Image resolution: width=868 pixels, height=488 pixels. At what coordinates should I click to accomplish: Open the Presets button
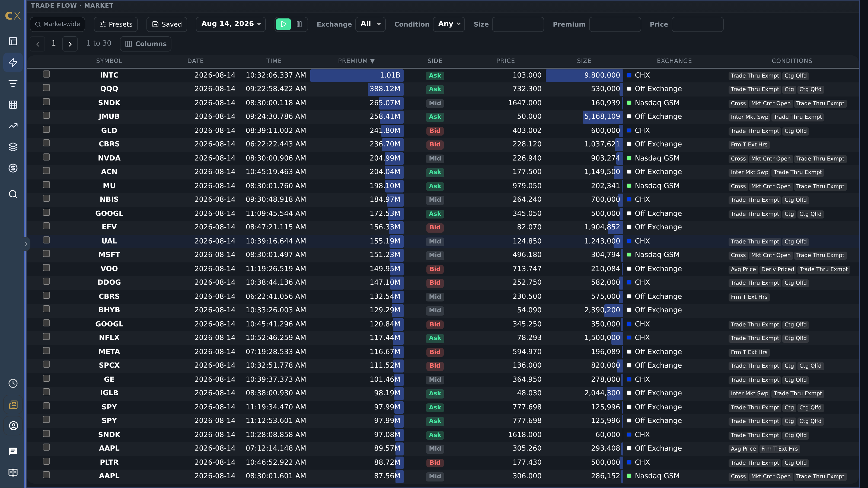pos(116,24)
